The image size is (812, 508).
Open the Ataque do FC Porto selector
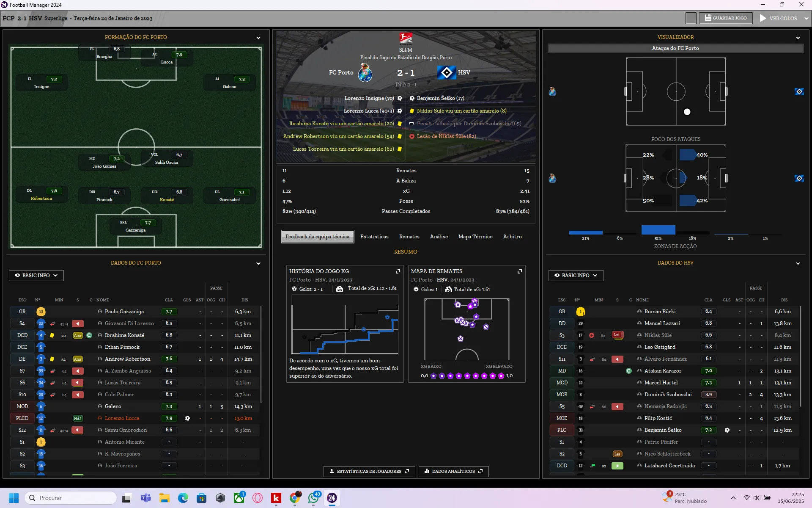[675, 48]
